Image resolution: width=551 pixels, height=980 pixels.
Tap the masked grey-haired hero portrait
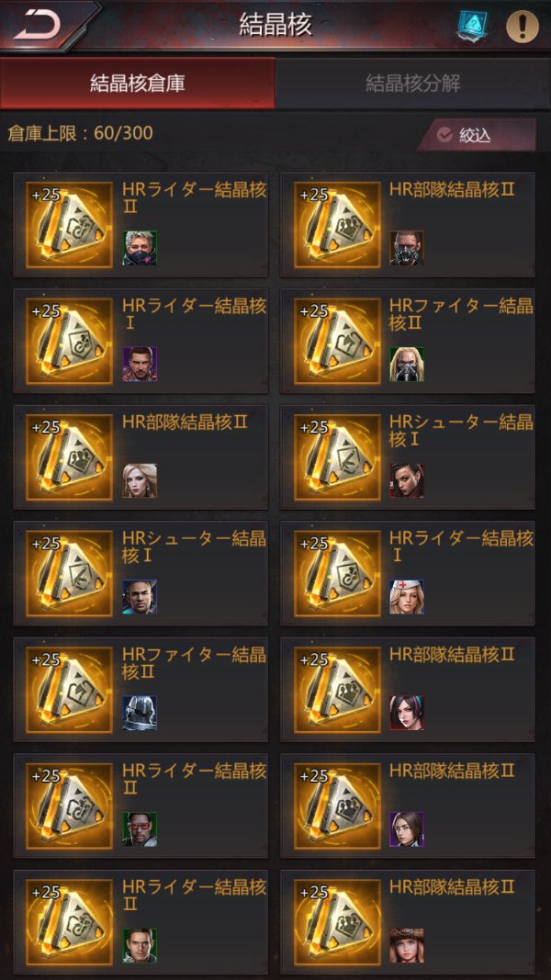click(140, 247)
